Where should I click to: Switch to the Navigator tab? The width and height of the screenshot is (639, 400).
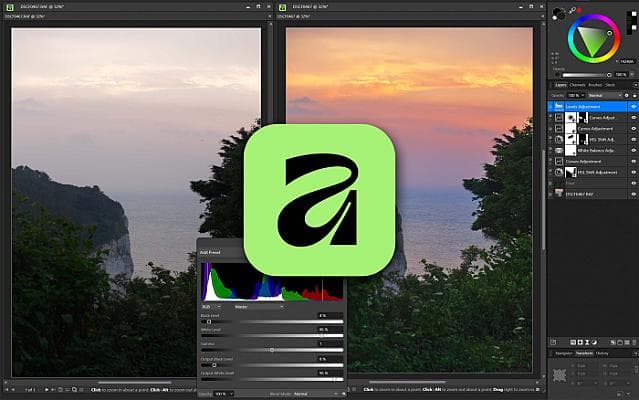(564, 353)
